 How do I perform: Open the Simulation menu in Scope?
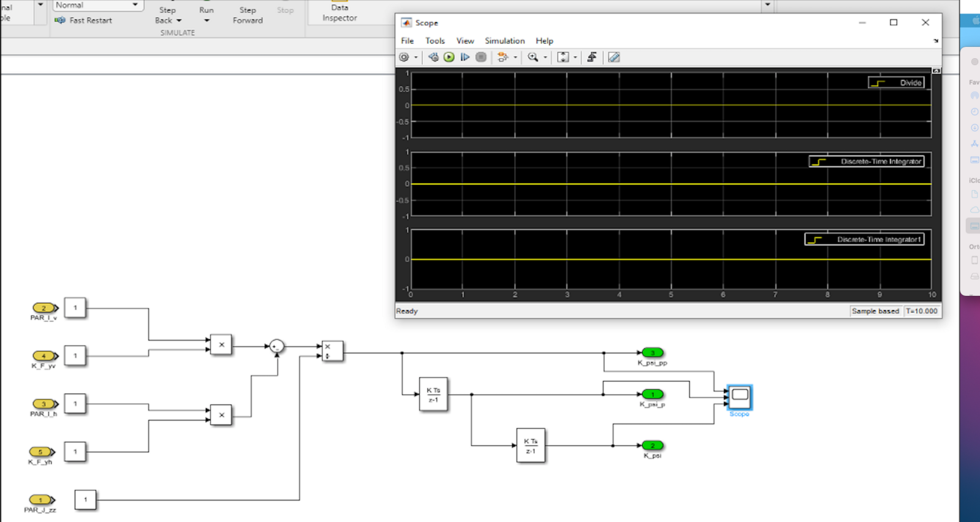504,40
